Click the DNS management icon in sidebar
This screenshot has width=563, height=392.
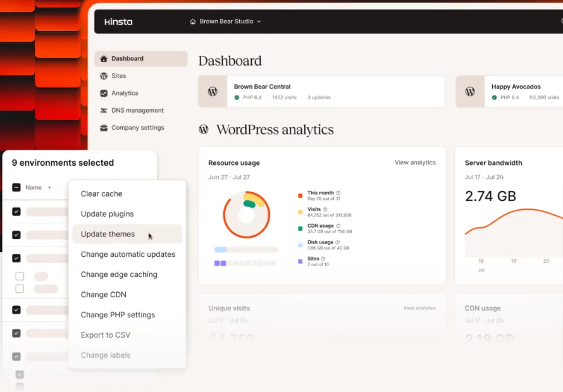click(104, 110)
